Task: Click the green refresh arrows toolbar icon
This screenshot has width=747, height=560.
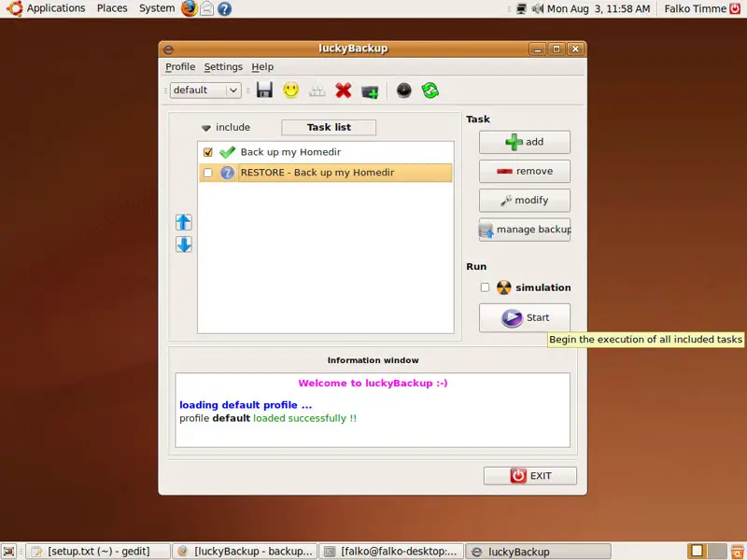Action: tap(430, 90)
